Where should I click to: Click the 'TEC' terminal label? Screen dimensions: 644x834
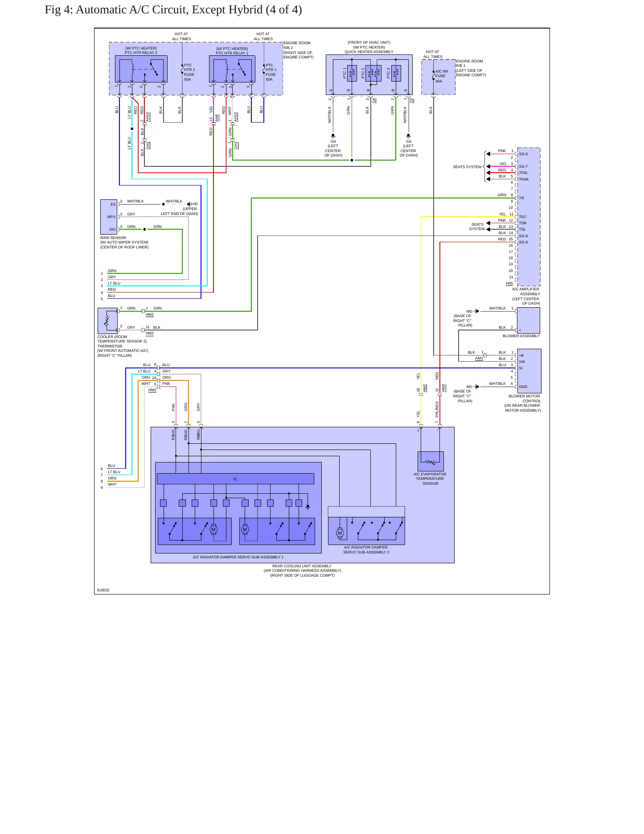[x=522, y=217]
